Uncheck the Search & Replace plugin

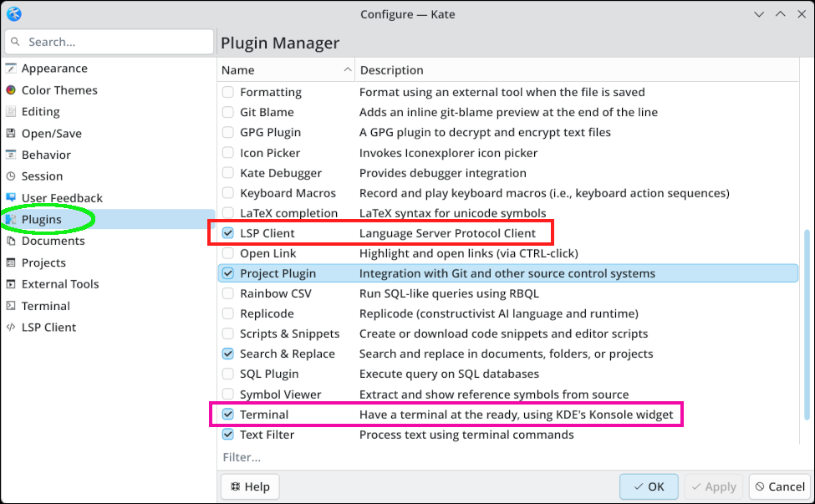tap(227, 354)
